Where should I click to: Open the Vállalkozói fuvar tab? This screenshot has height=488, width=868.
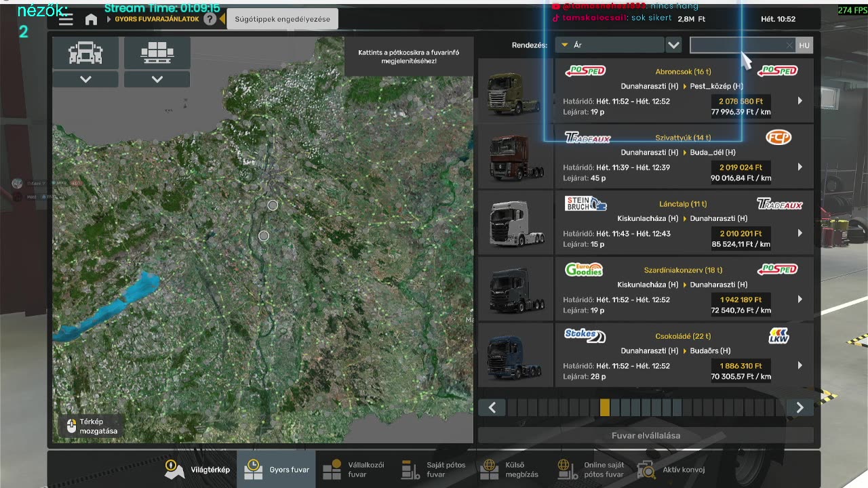coord(355,469)
